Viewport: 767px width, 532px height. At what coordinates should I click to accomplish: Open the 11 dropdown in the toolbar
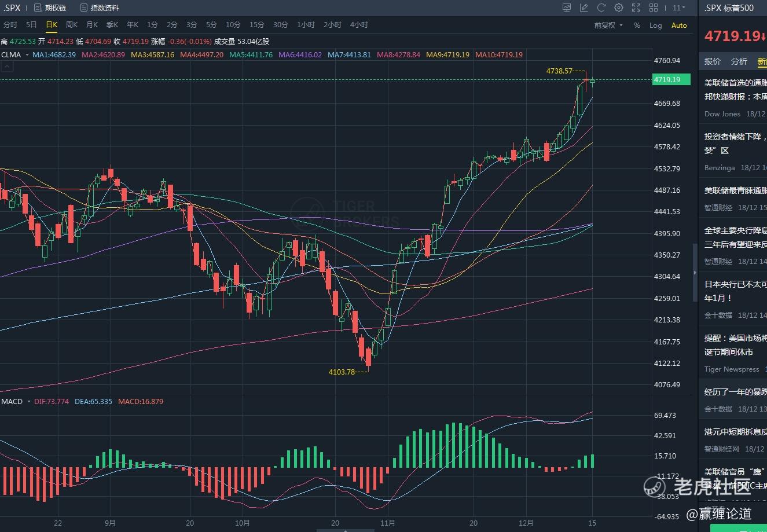click(x=678, y=8)
